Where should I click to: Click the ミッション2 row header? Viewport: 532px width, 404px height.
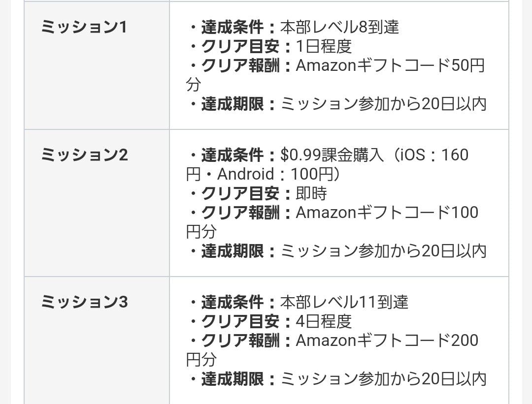click(84, 155)
